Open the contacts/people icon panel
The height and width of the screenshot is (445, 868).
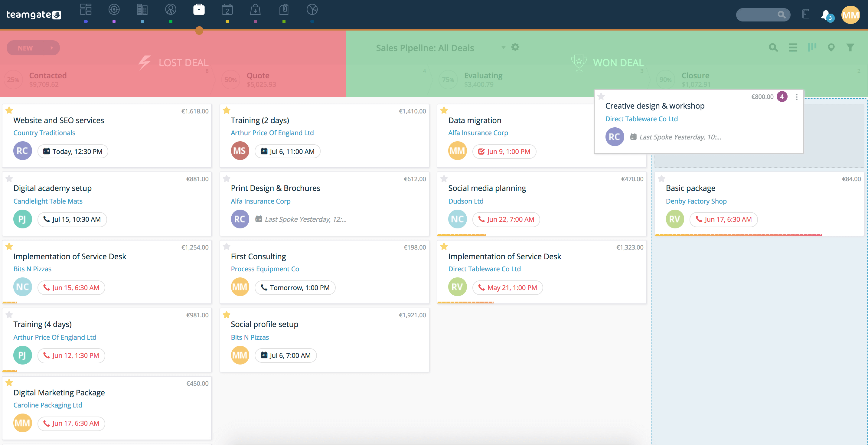coord(170,11)
